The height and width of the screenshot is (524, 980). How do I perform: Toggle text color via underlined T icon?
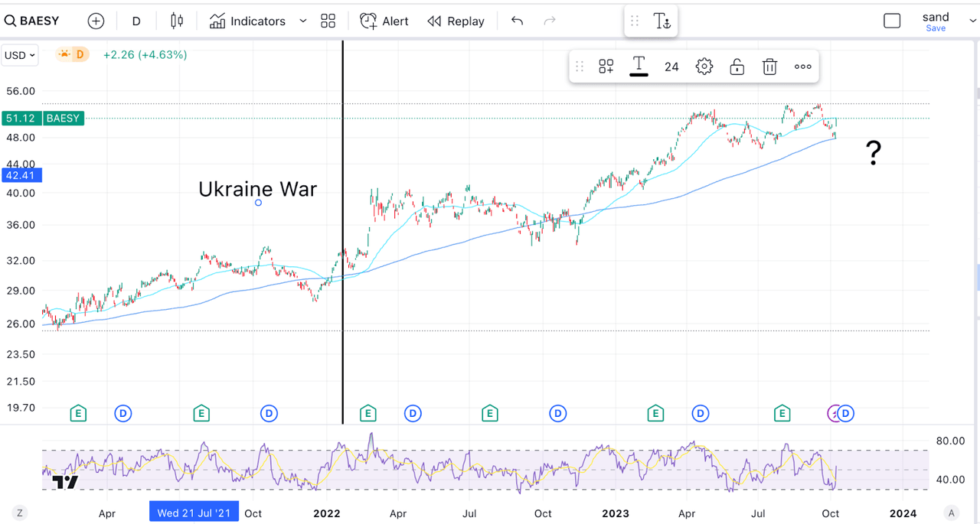coord(639,67)
